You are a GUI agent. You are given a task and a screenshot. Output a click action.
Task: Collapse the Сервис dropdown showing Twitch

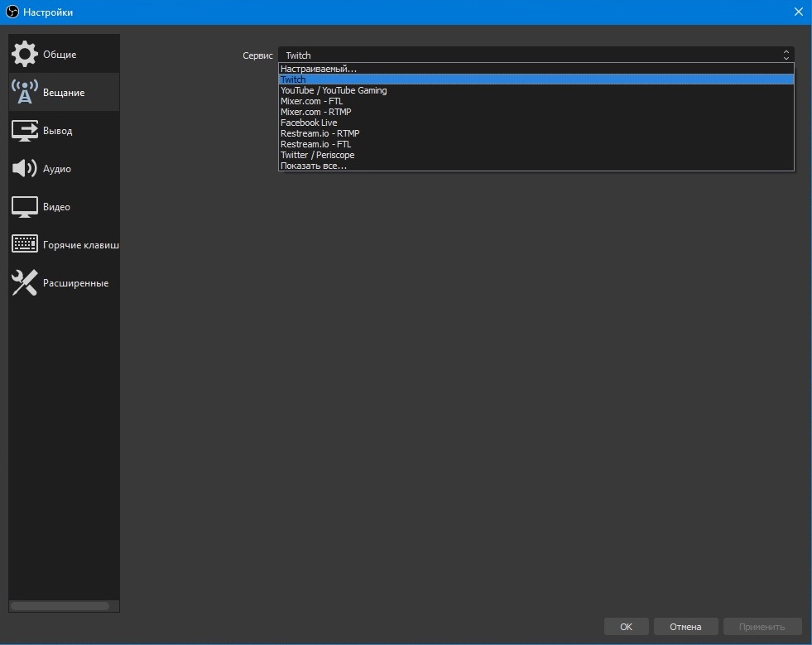[x=536, y=55]
